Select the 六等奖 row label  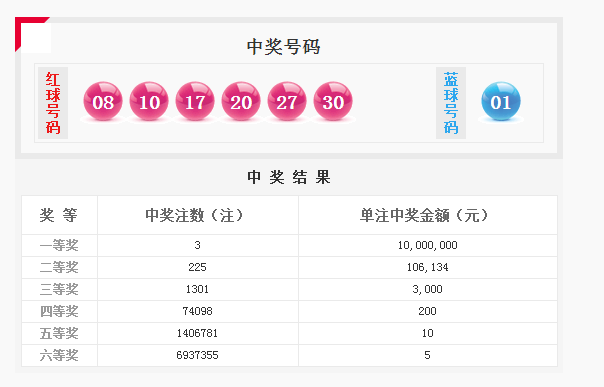point(59,355)
